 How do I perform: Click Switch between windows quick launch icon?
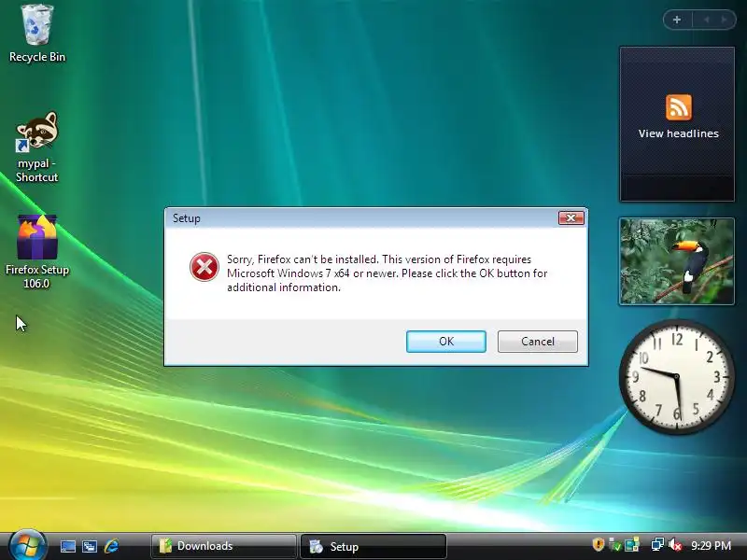point(90,546)
